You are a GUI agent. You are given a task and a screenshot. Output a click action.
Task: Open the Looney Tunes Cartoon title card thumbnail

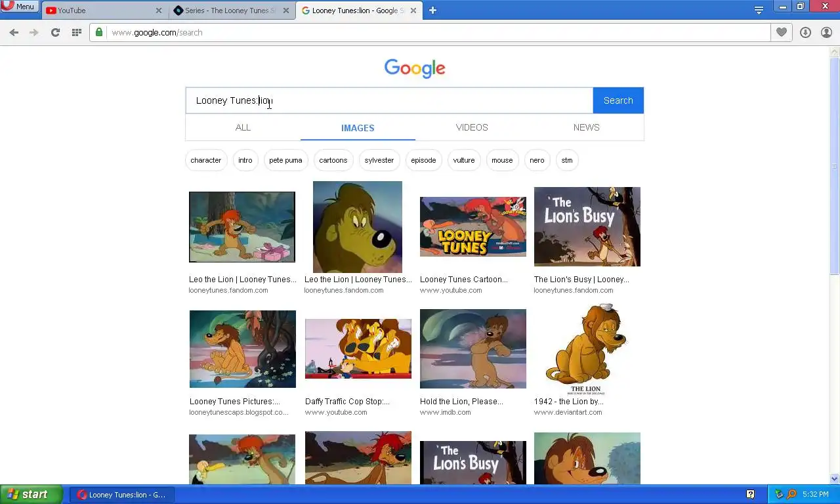click(473, 227)
